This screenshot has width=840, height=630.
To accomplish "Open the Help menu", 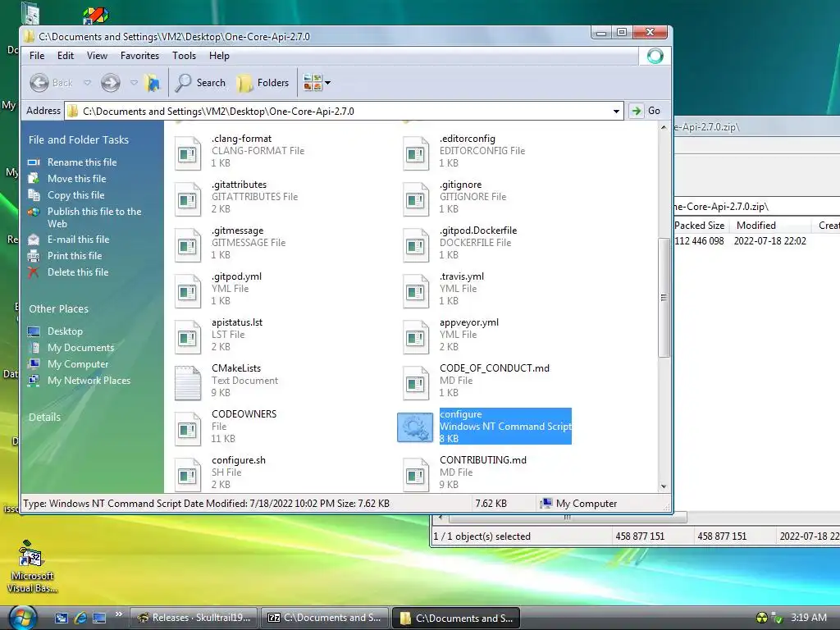I will [219, 56].
